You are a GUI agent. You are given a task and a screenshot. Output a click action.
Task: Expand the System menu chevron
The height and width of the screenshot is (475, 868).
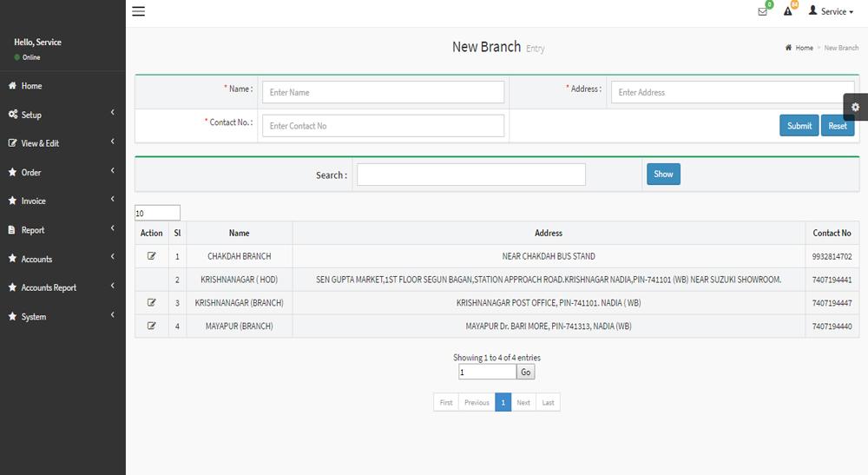pyautogui.click(x=112, y=314)
